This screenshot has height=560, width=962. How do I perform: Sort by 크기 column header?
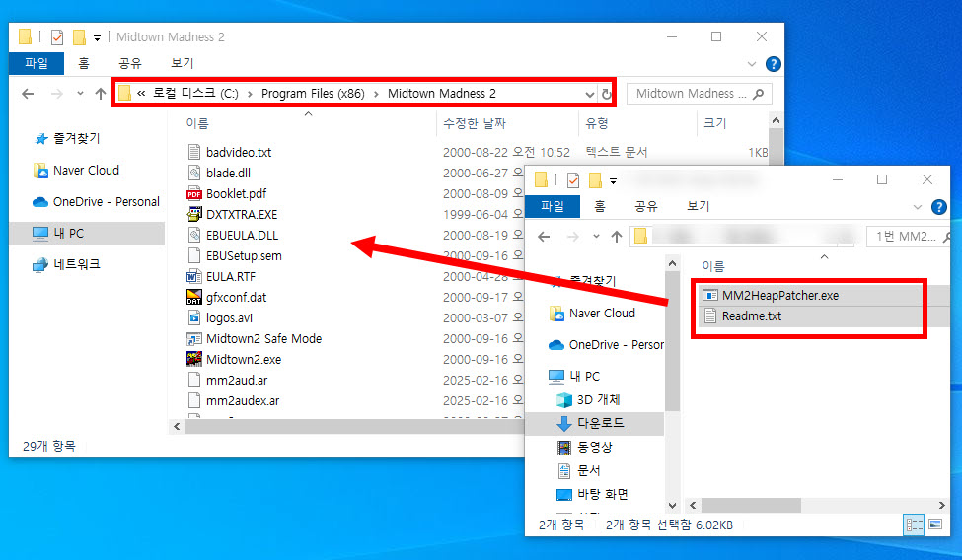coord(714,123)
